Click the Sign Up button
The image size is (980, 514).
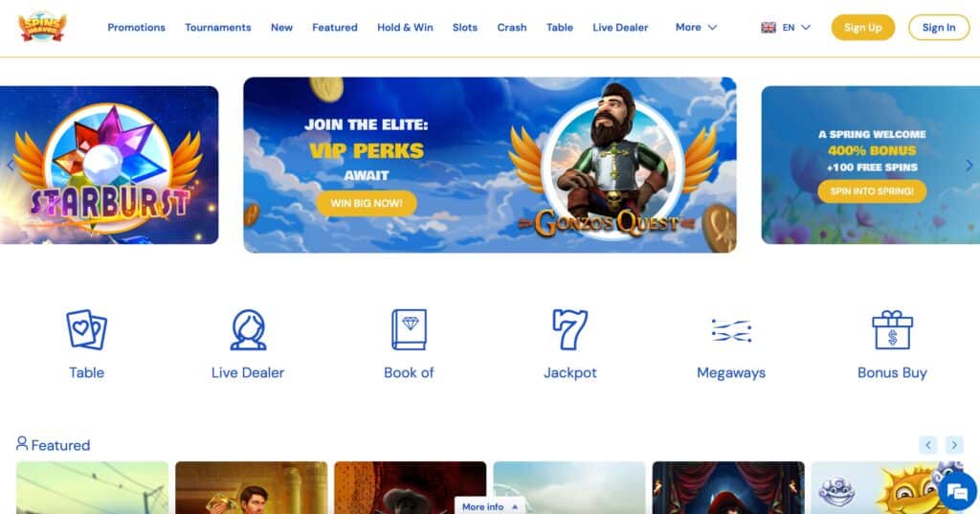[862, 28]
